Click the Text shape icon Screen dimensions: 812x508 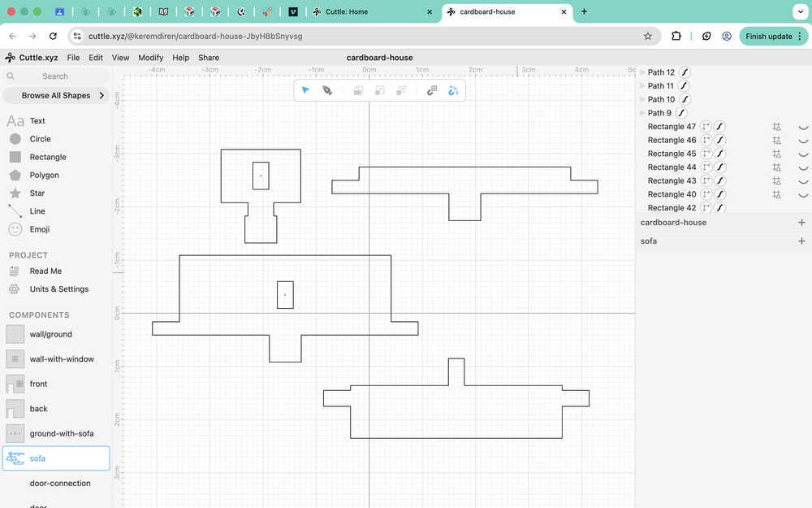tap(15, 121)
